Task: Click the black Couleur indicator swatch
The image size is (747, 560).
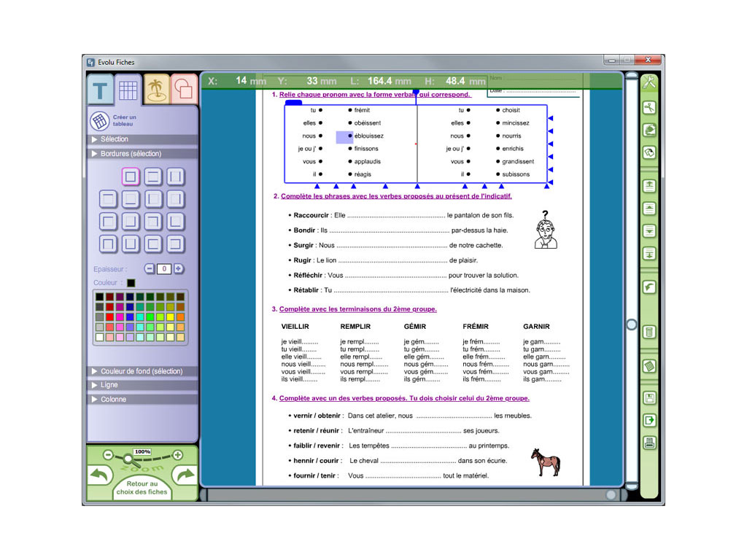Action: tap(131, 283)
